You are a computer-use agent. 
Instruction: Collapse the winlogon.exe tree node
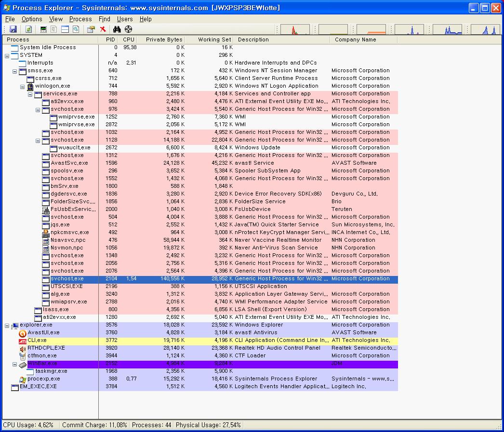pyautogui.click(x=22, y=86)
